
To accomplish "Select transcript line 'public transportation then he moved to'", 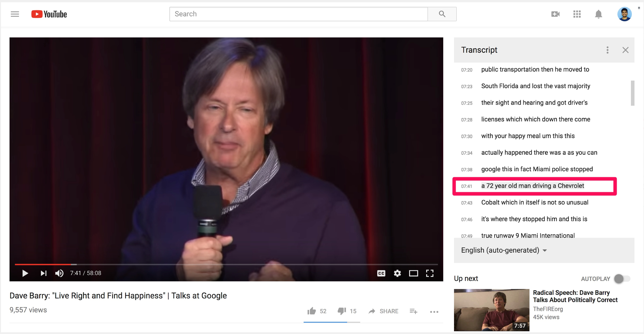I will click(x=535, y=70).
